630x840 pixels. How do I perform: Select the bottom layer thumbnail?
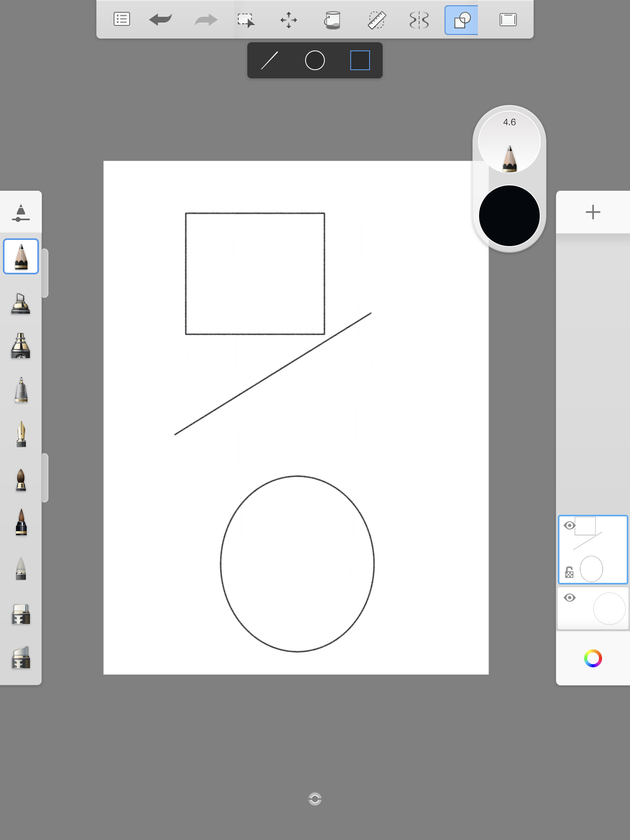[593, 608]
